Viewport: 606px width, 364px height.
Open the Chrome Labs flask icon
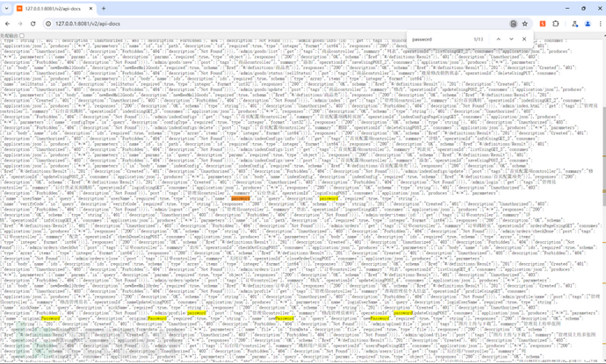click(575, 24)
